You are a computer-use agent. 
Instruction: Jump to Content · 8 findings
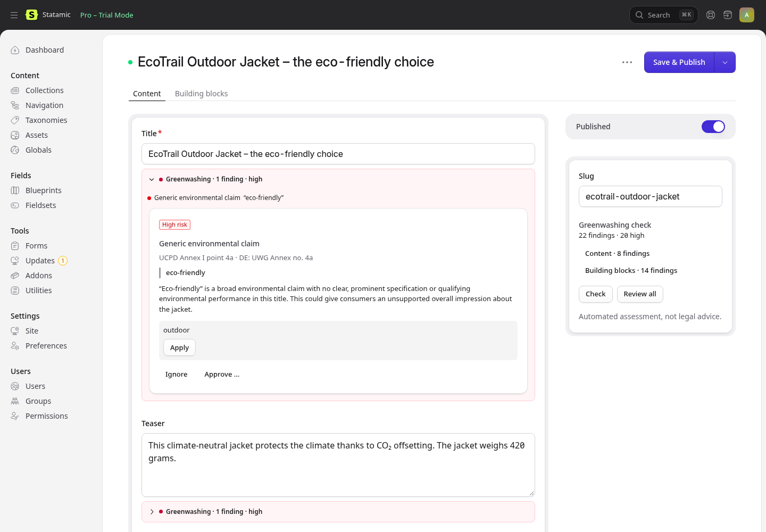tap(617, 254)
